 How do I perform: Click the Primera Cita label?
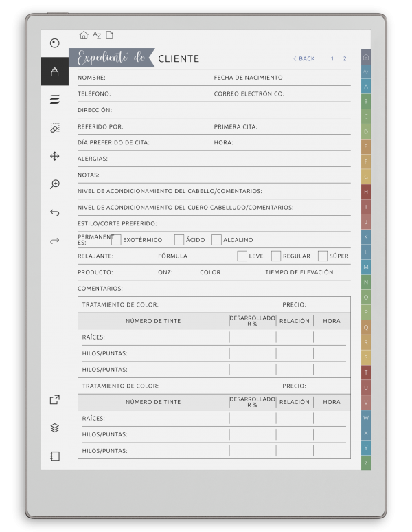(236, 127)
